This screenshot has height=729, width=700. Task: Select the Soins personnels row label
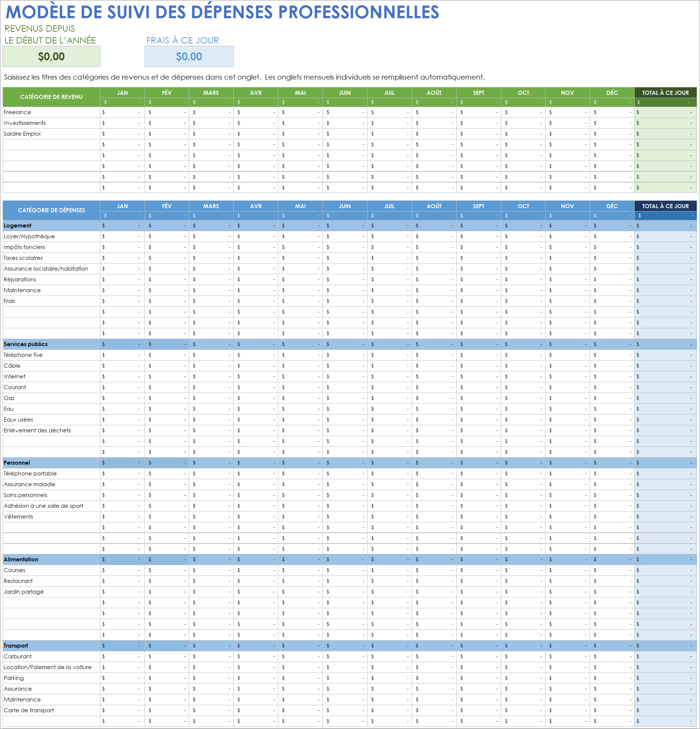coord(25,496)
